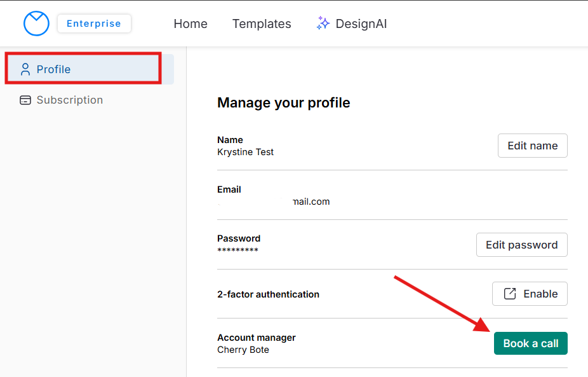Go to the Home page
The width and height of the screenshot is (588, 377).
click(190, 24)
